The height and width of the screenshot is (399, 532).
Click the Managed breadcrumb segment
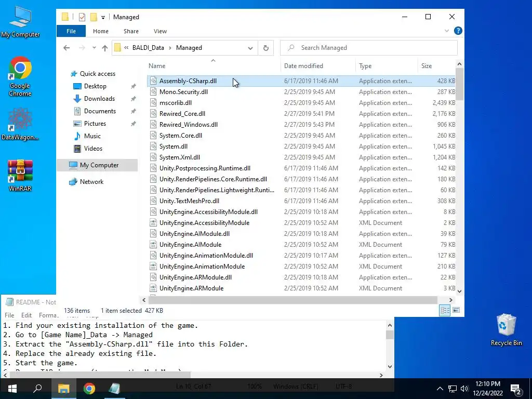click(189, 48)
